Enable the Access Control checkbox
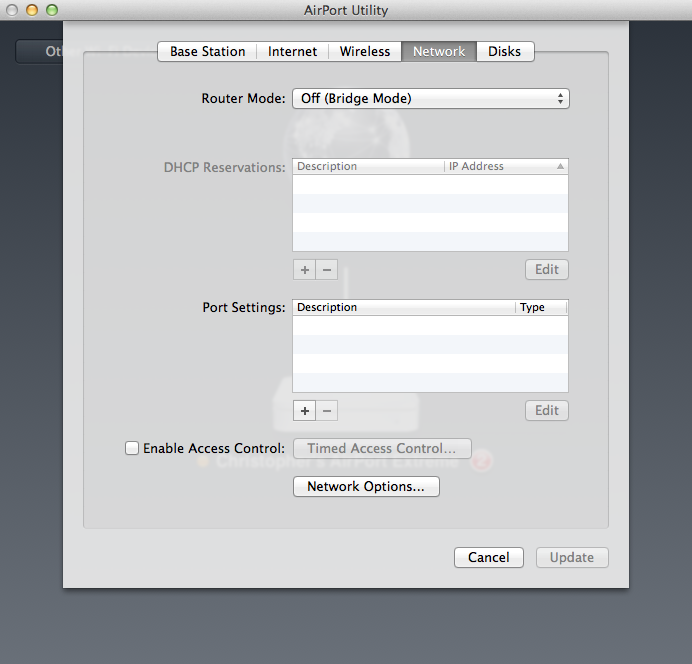Image resolution: width=692 pixels, height=664 pixels. pyautogui.click(x=132, y=448)
